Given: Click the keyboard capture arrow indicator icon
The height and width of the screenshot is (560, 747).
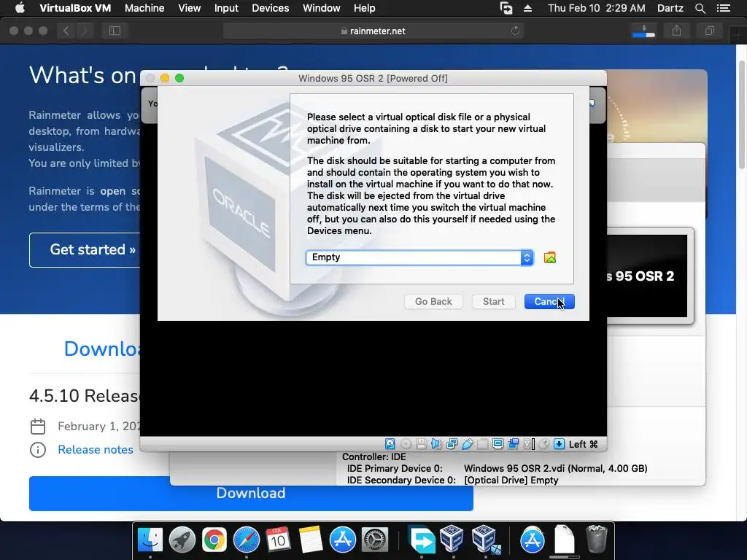Looking at the screenshot, I should [559, 444].
